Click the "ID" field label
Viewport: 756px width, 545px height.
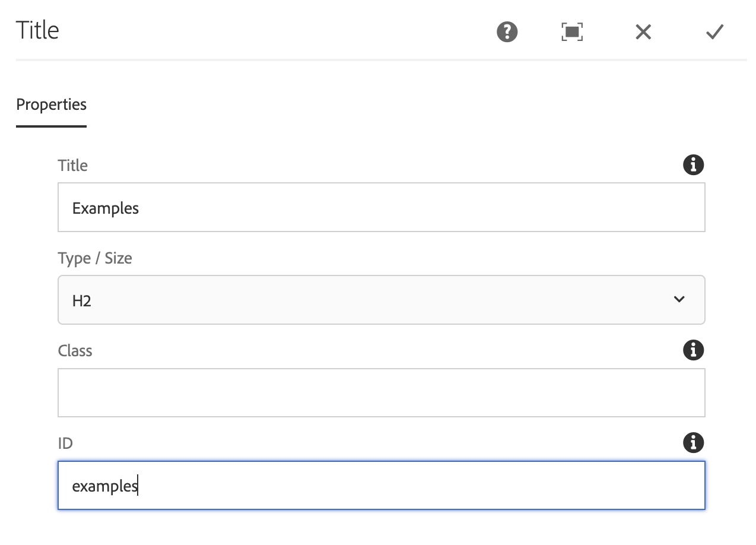tap(65, 443)
